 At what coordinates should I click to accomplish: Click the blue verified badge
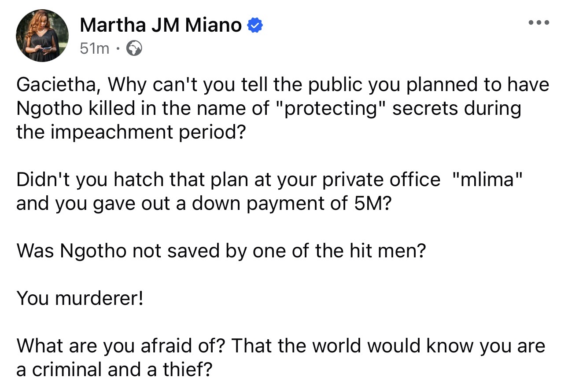255,26
